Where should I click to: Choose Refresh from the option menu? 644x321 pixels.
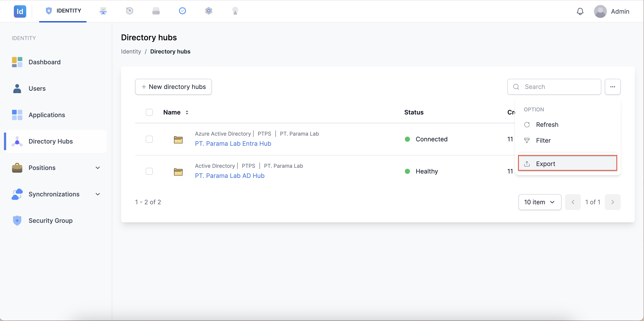(567, 124)
